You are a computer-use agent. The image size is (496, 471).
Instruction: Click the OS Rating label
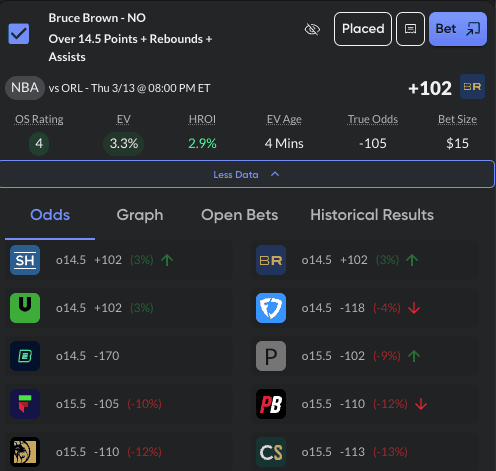pos(39,119)
